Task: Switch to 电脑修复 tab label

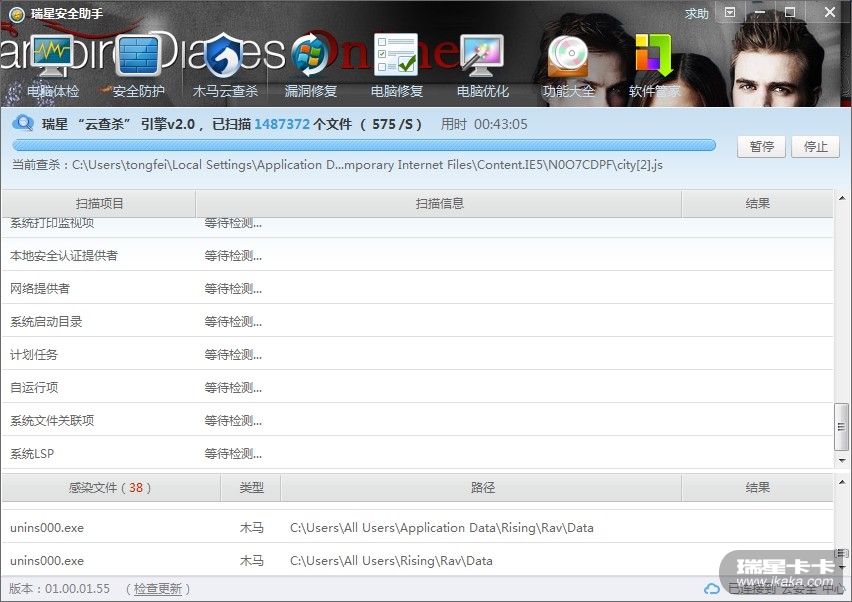Action: click(397, 91)
